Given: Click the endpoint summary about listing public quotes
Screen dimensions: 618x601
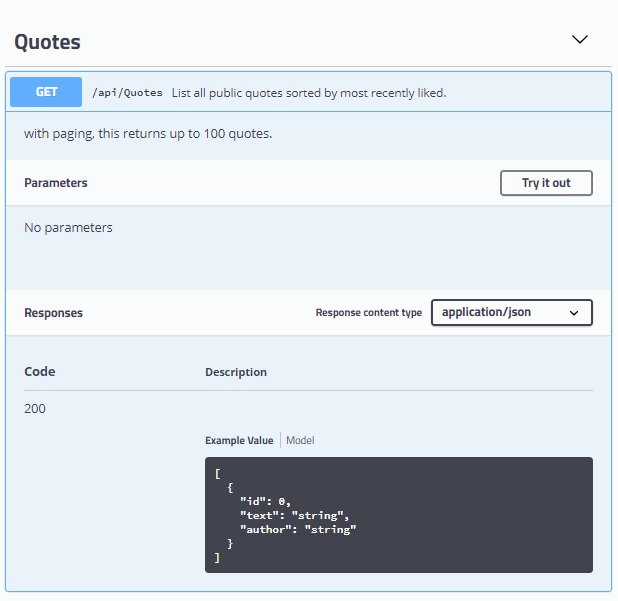Looking at the screenshot, I should pos(308,93).
